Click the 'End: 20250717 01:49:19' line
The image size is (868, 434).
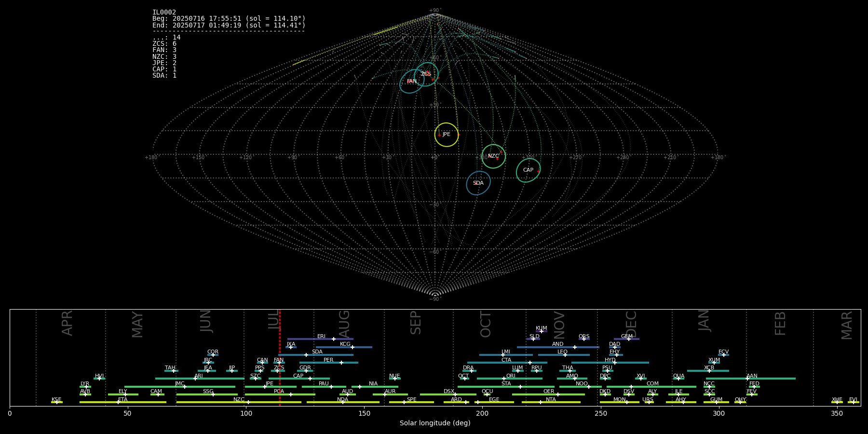(229, 25)
